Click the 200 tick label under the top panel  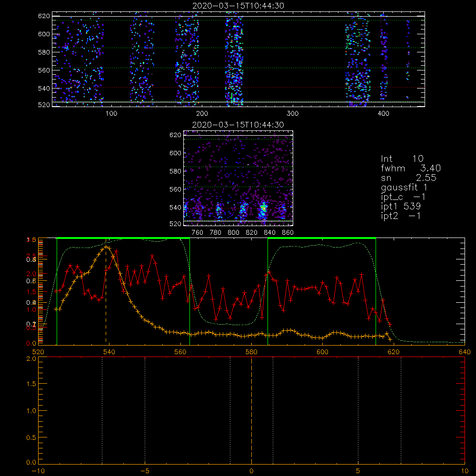(x=202, y=114)
